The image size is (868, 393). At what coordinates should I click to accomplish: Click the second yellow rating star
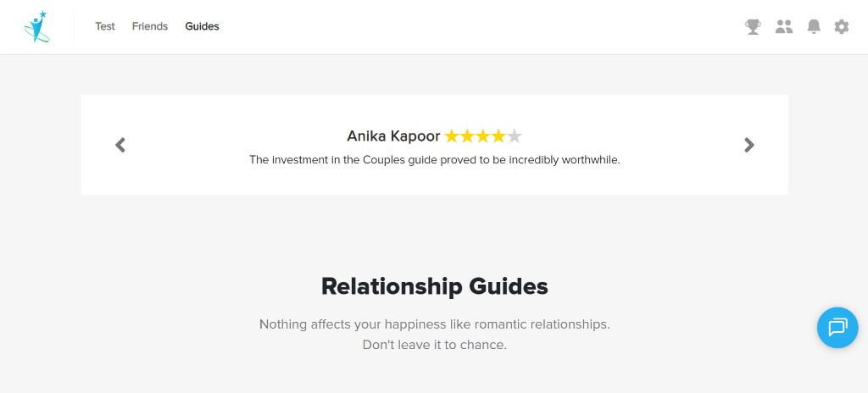tap(468, 136)
